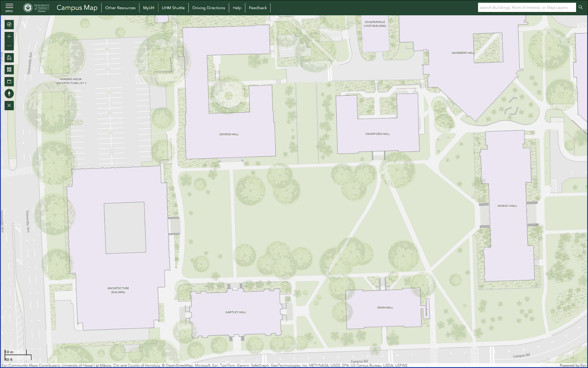The image size is (588, 368).
Task: Open the basemap gallery grid icon
Action: tap(9, 69)
